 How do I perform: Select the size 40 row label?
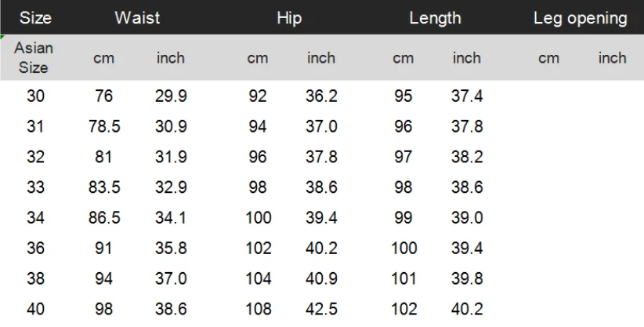pos(35,309)
